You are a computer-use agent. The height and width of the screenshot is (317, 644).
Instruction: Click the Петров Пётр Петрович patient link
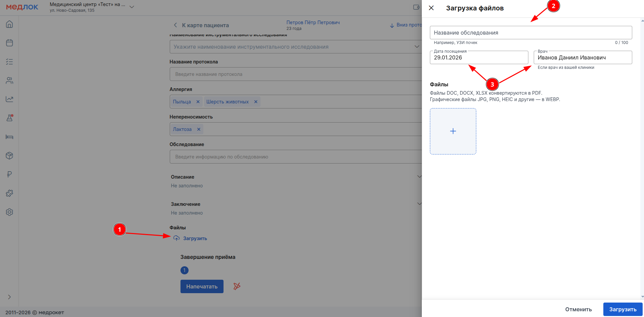point(313,22)
